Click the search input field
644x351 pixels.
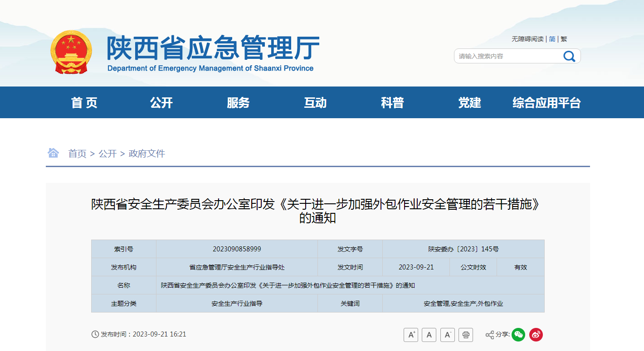pyautogui.click(x=499, y=56)
